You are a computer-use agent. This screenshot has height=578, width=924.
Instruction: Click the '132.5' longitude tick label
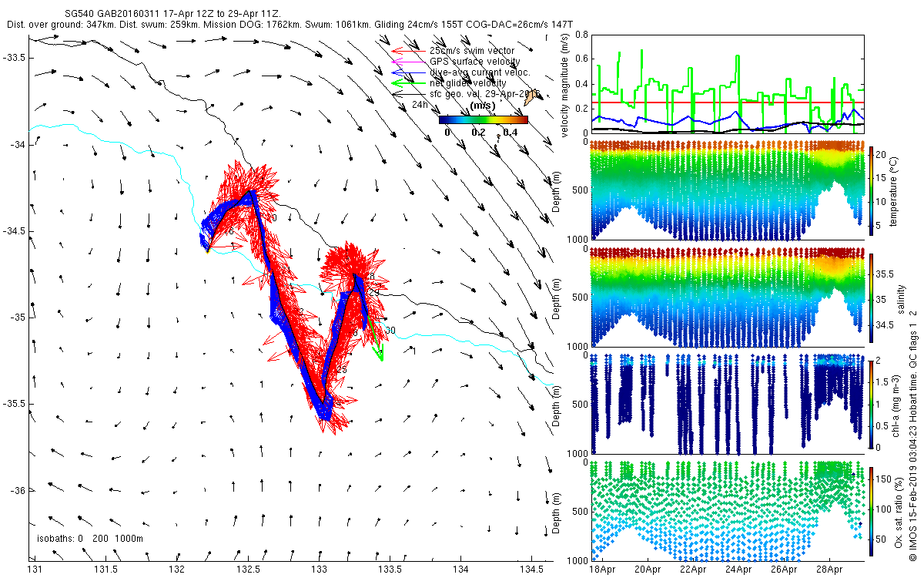coord(248,569)
